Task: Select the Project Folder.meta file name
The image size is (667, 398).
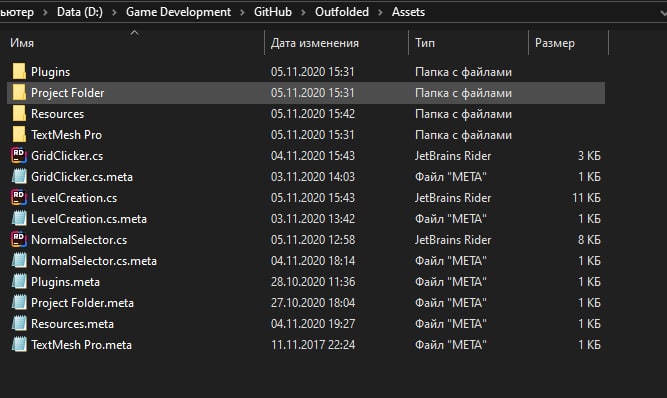Action: pos(82,303)
